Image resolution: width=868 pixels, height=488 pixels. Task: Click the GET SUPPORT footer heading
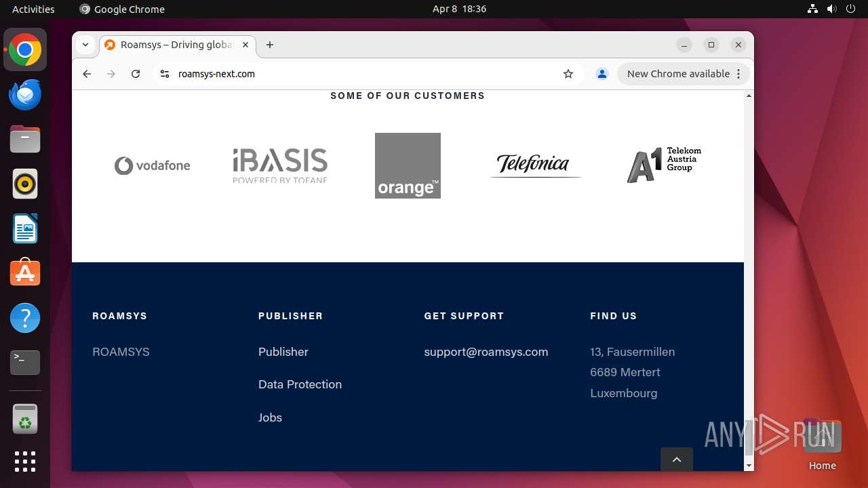(464, 316)
